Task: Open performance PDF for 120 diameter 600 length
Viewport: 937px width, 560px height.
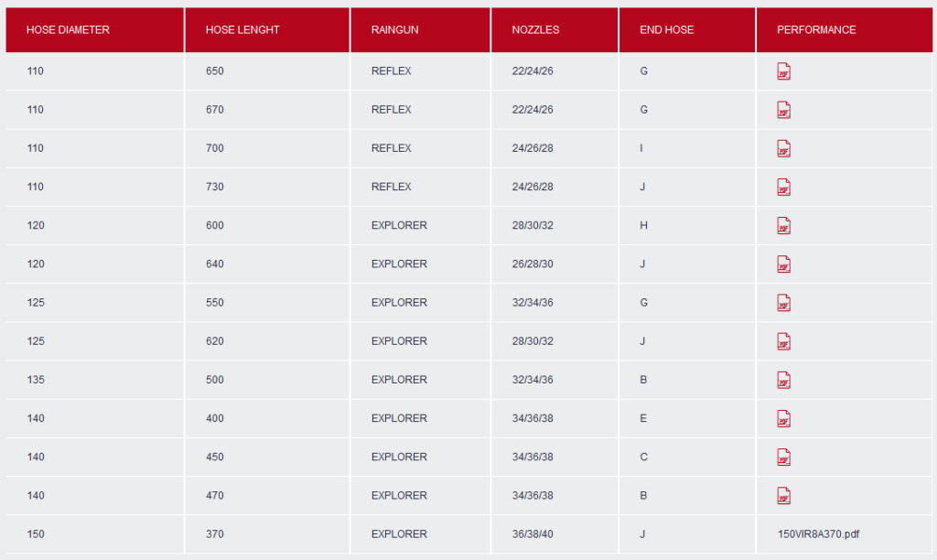Action: [783, 225]
